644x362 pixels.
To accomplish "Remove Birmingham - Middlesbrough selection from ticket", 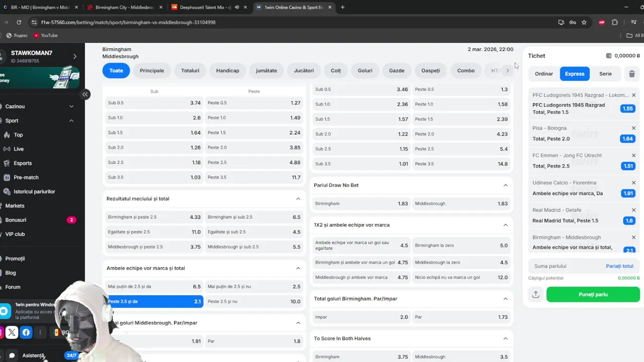I will click(633, 237).
